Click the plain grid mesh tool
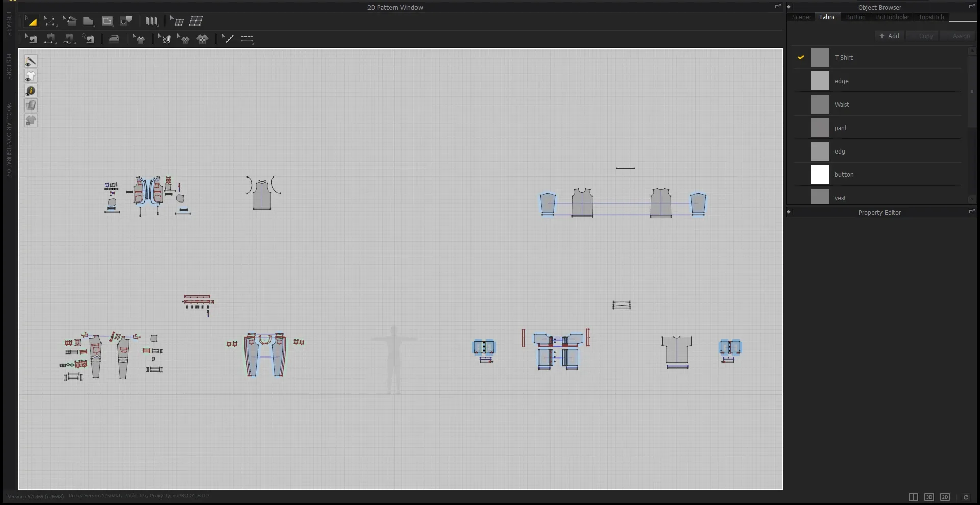 (x=196, y=21)
